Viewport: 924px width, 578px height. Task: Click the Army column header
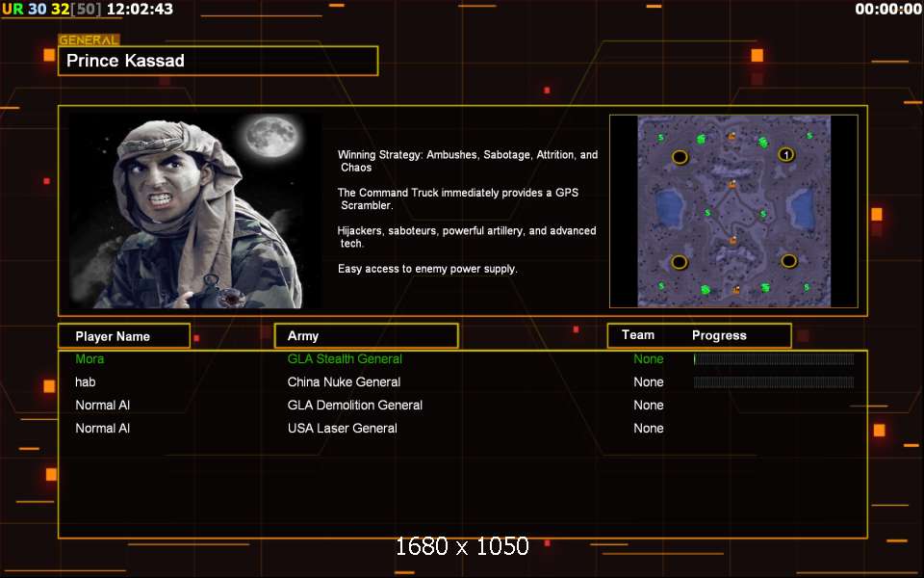click(x=366, y=335)
